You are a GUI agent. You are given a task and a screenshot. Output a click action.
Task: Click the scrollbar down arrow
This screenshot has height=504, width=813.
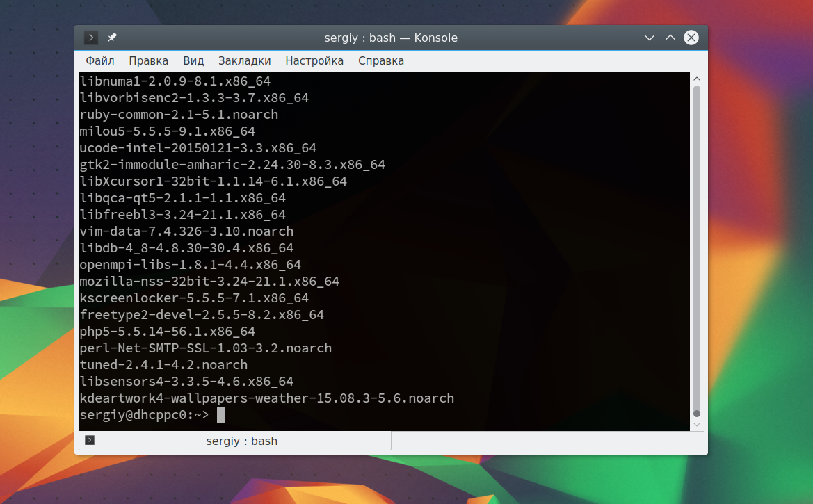(697, 424)
